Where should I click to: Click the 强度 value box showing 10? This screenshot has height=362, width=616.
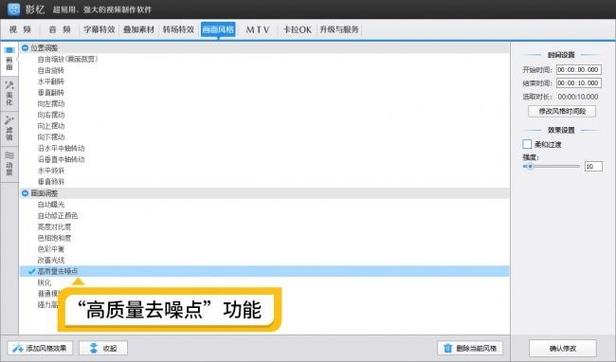[593, 167]
